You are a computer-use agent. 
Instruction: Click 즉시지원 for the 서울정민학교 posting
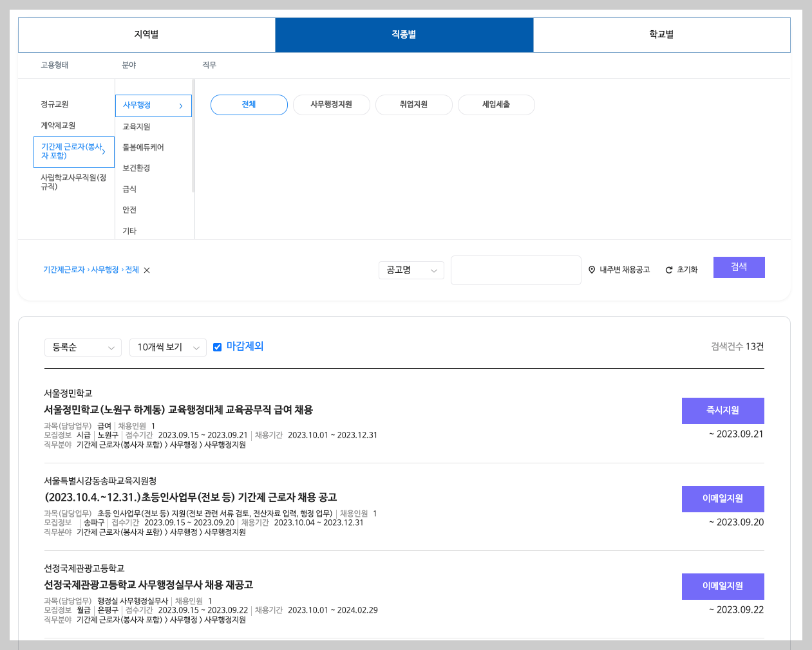click(722, 411)
